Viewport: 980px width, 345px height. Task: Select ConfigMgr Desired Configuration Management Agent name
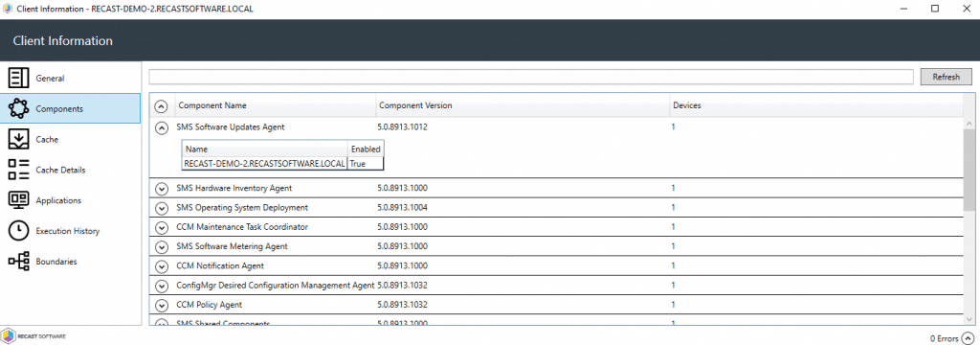point(276,285)
